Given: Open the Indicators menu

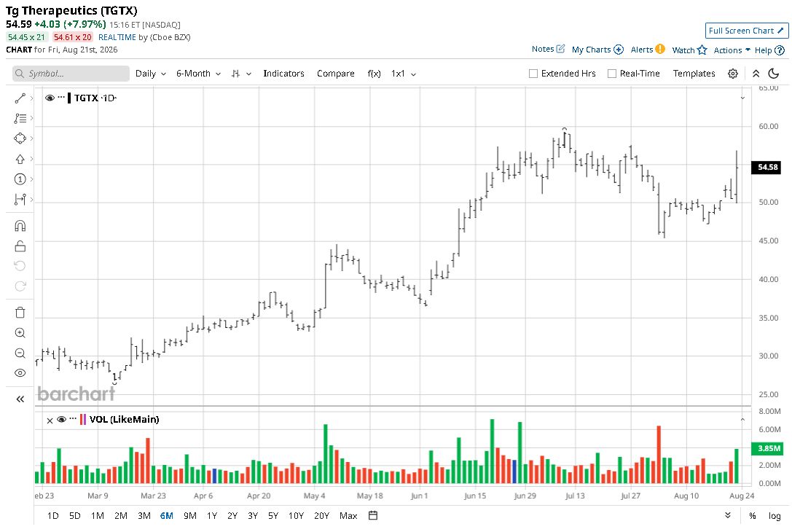Looking at the screenshot, I should click(283, 74).
